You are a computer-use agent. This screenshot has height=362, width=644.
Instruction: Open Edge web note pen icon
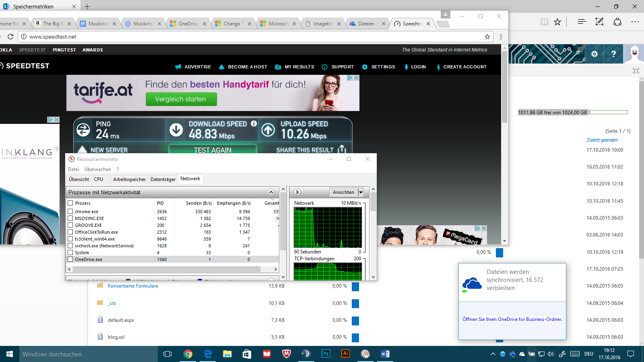pyautogui.click(x=599, y=22)
